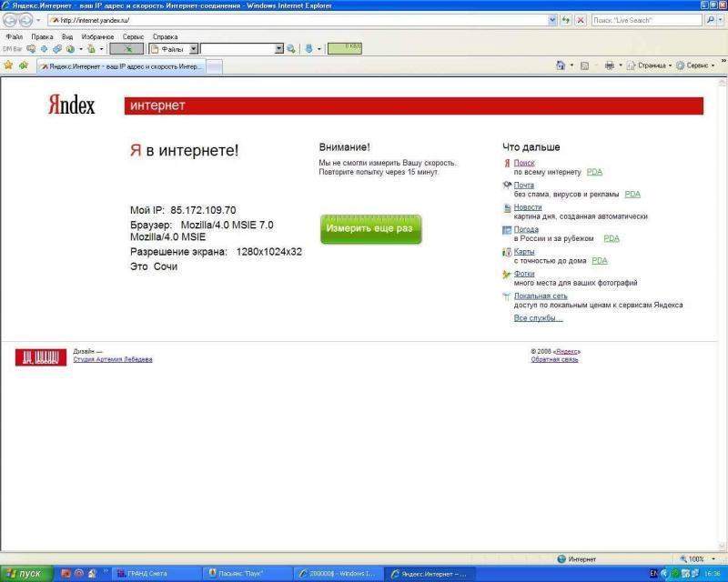Open the Сервис menu in menu bar
This screenshot has height=582, width=728.
[133, 36]
